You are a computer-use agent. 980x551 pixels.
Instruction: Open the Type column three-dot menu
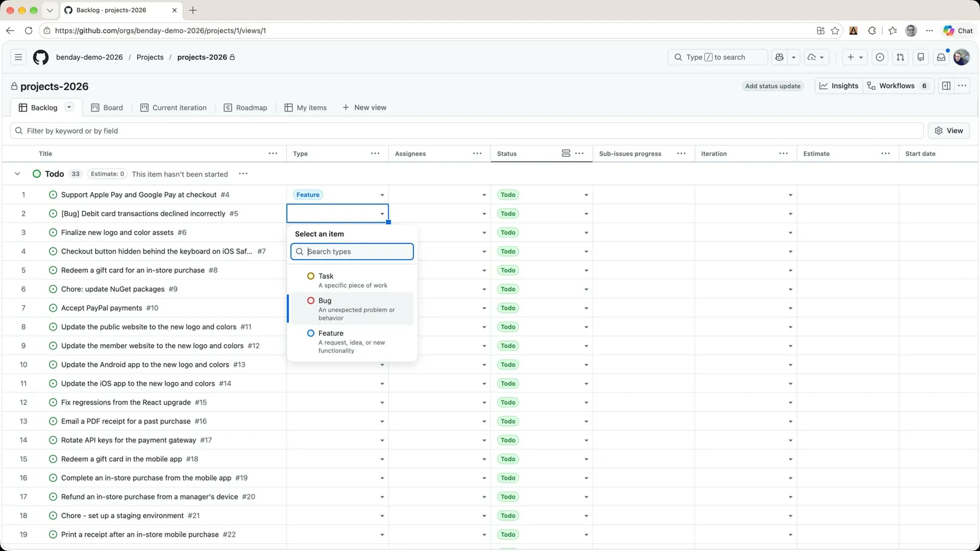(375, 154)
